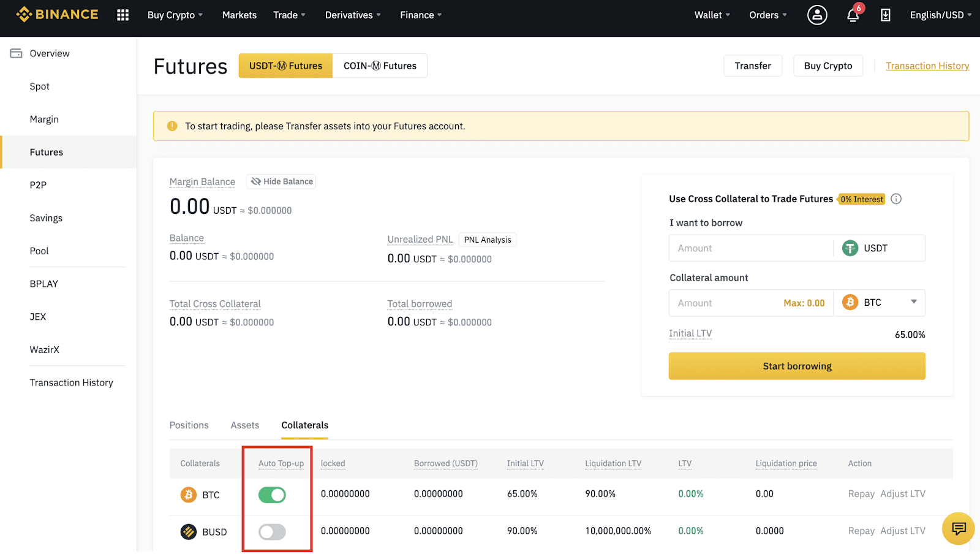Expand the Trade menu
The height and width of the screenshot is (554, 980).
289,15
